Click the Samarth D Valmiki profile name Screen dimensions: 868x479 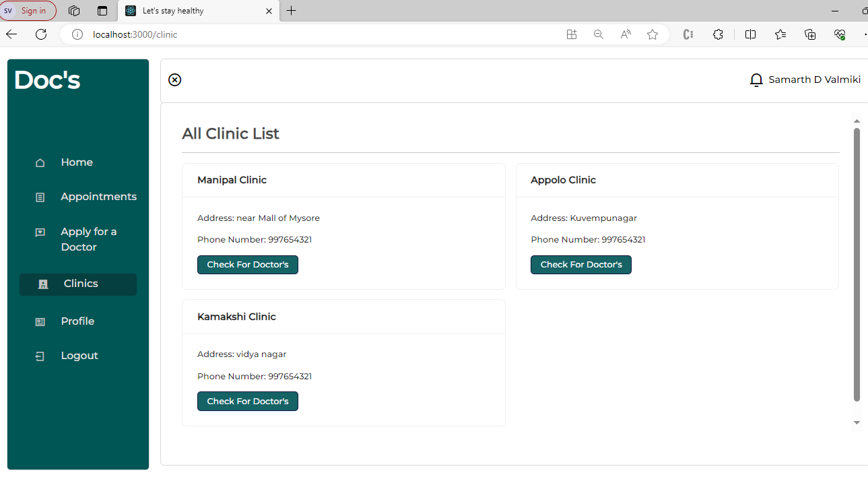pyautogui.click(x=815, y=79)
